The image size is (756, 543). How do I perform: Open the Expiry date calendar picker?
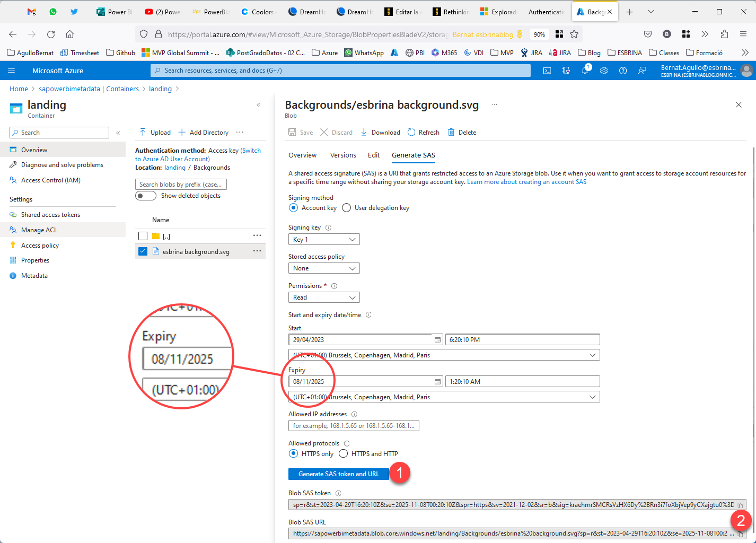(437, 382)
